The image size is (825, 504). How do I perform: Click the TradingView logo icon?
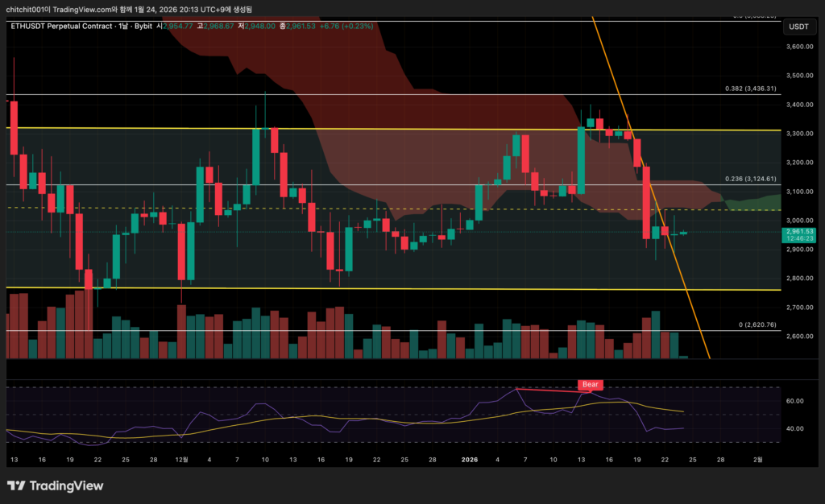pos(15,485)
